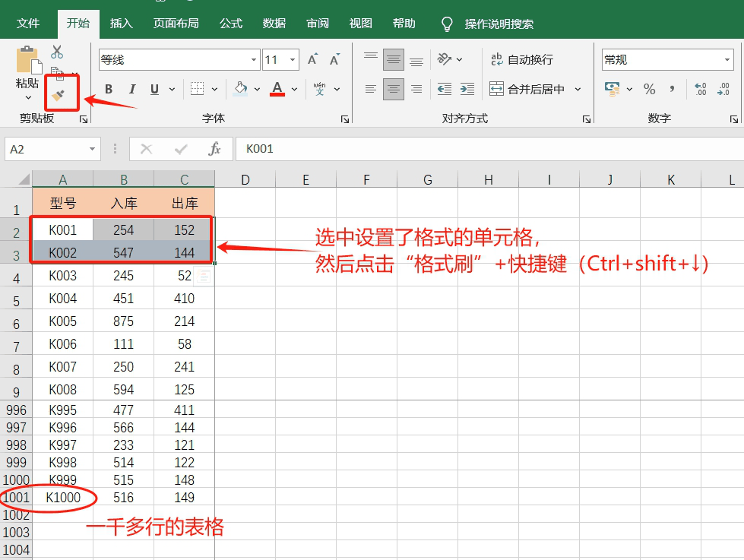Toggle italic formatting
Viewport: 744px width, 560px height.
click(x=131, y=89)
